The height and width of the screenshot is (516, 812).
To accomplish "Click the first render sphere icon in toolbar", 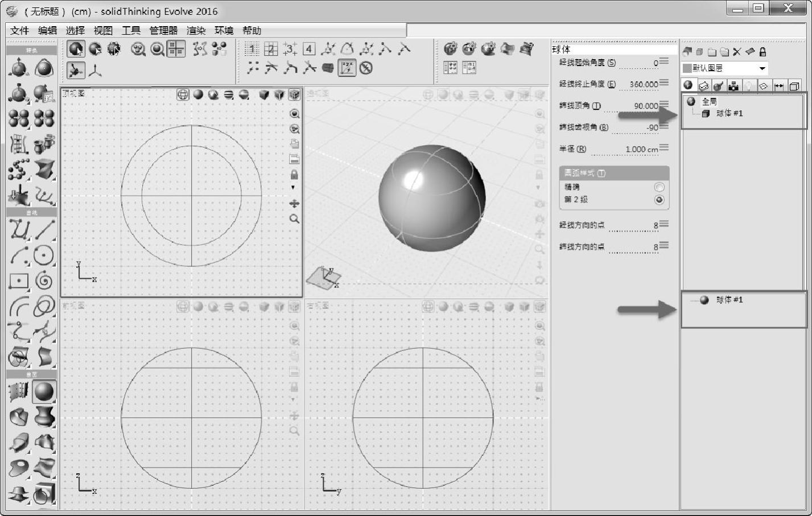I will (450, 49).
